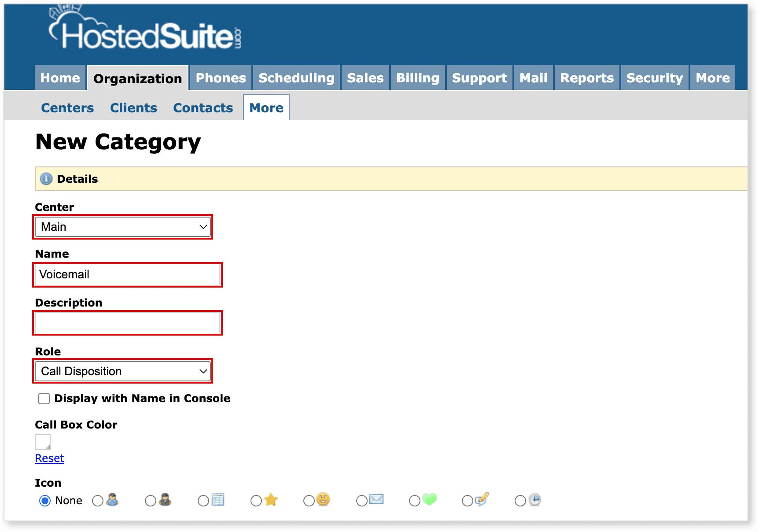Enable Display with Name in Console checkbox
This screenshot has height=532, width=759.
coord(44,399)
